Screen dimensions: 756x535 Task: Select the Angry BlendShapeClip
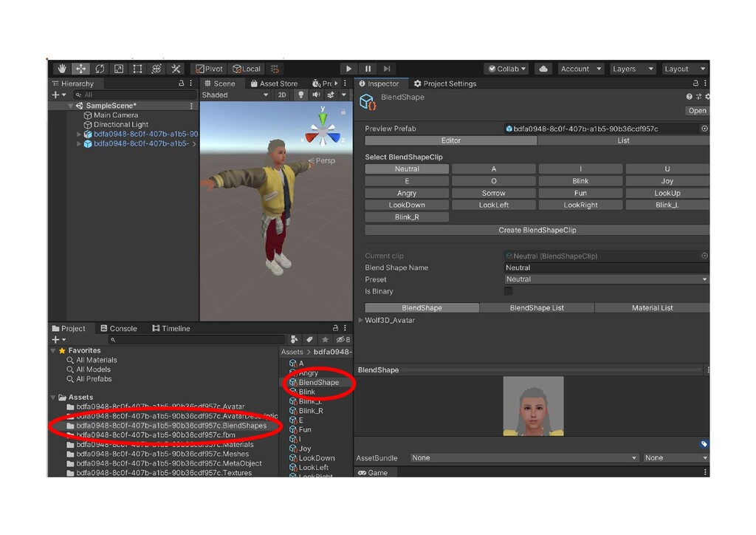click(407, 194)
